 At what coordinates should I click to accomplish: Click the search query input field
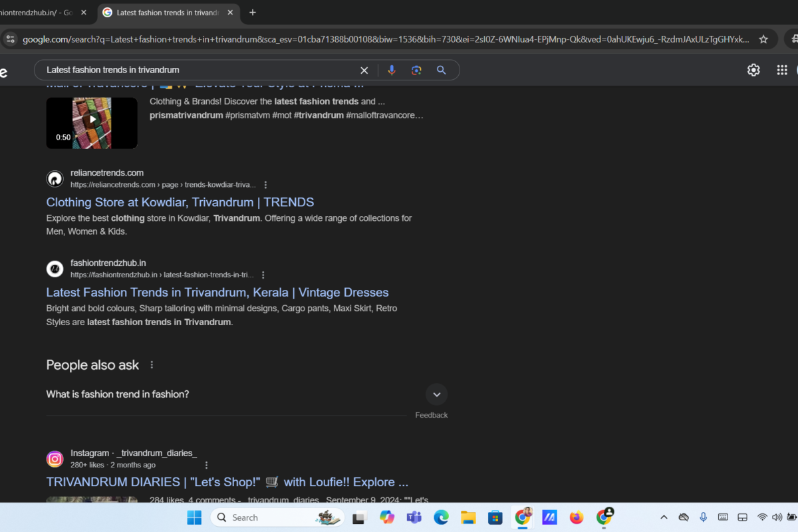click(199, 70)
